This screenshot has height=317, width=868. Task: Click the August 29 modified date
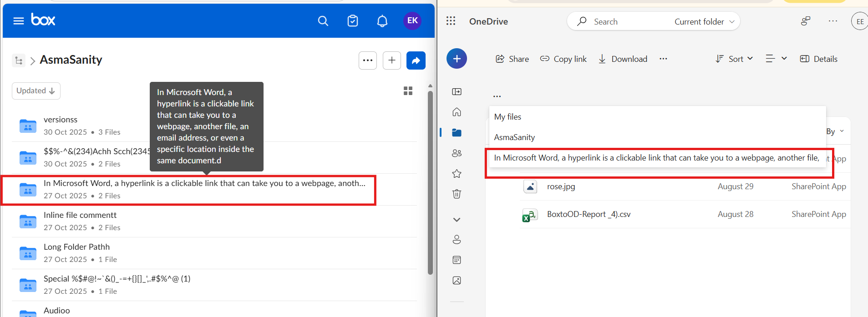pos(736,186)
